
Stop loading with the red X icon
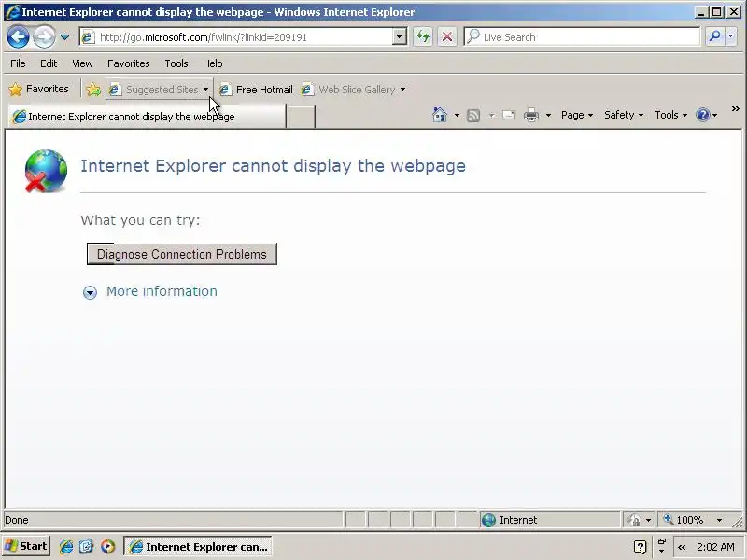click(x=447, y=36)
